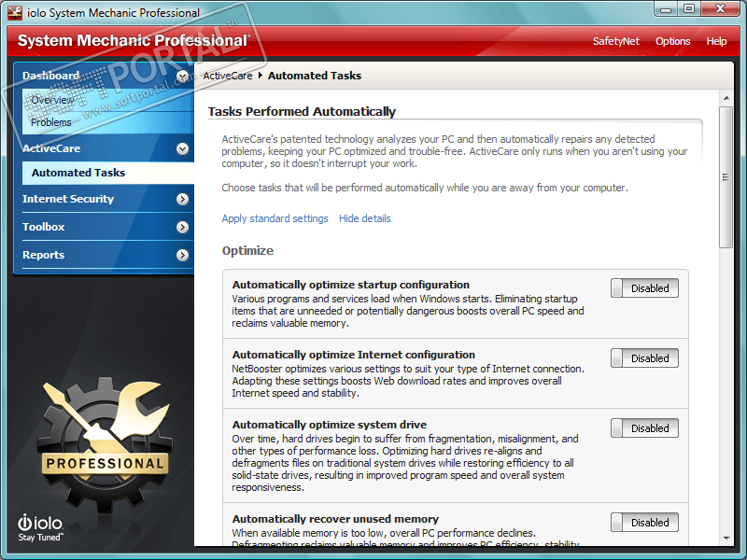Click the Apply standard settings link
The image size is (747, 560).
[275, 218]
